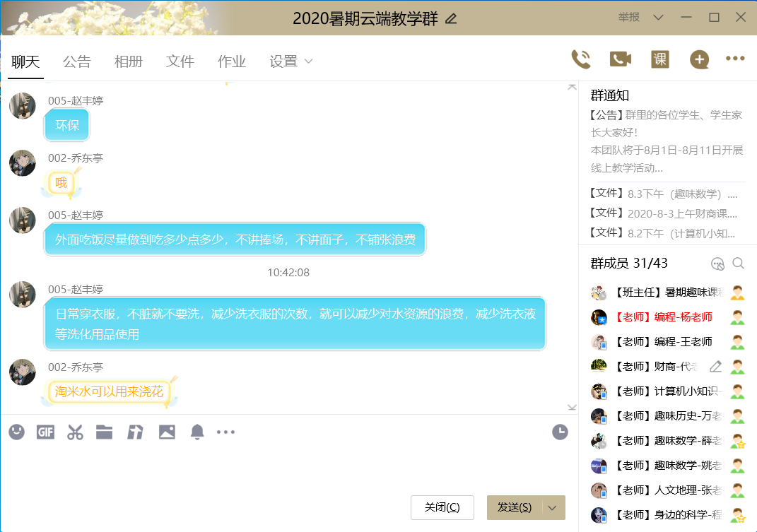Click sender name 002-乔东亭 above 哦
This screenshot has height=532, width=757.
click(76, 158)
